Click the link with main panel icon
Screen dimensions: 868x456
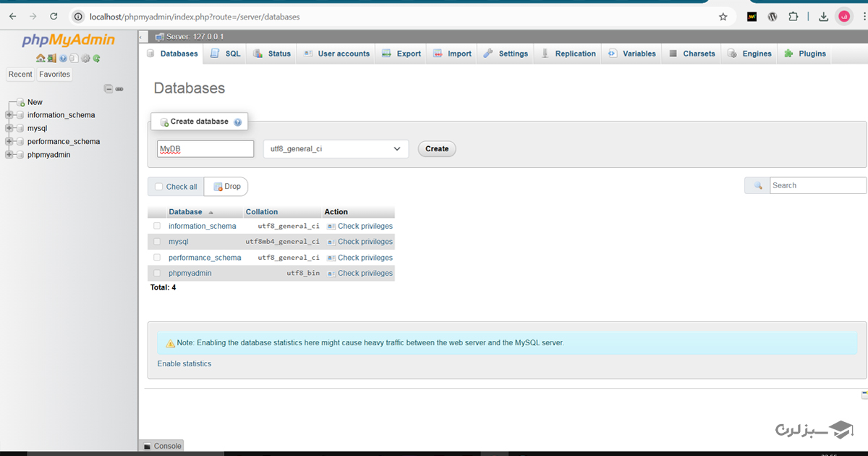(119, 89)
